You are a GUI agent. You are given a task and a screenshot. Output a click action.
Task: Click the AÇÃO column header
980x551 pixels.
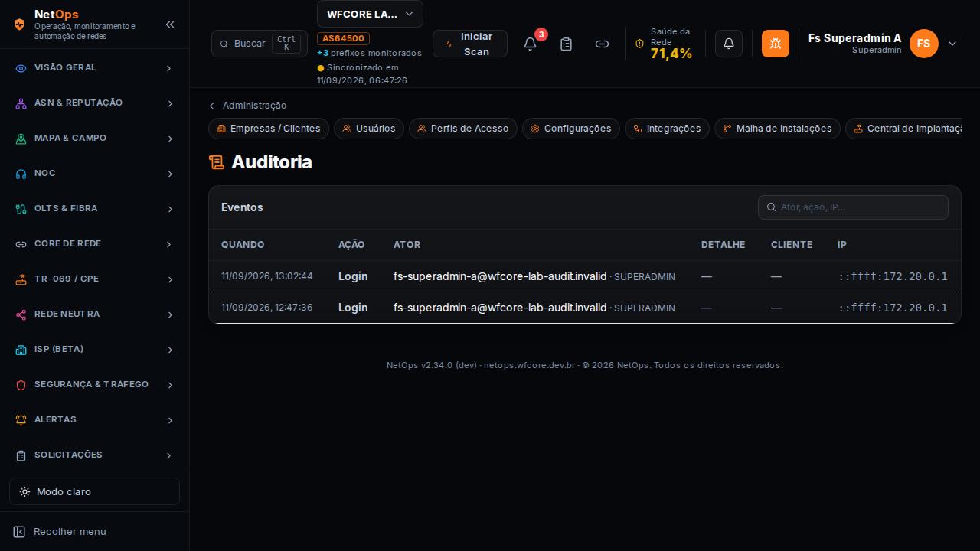(351, 245)
